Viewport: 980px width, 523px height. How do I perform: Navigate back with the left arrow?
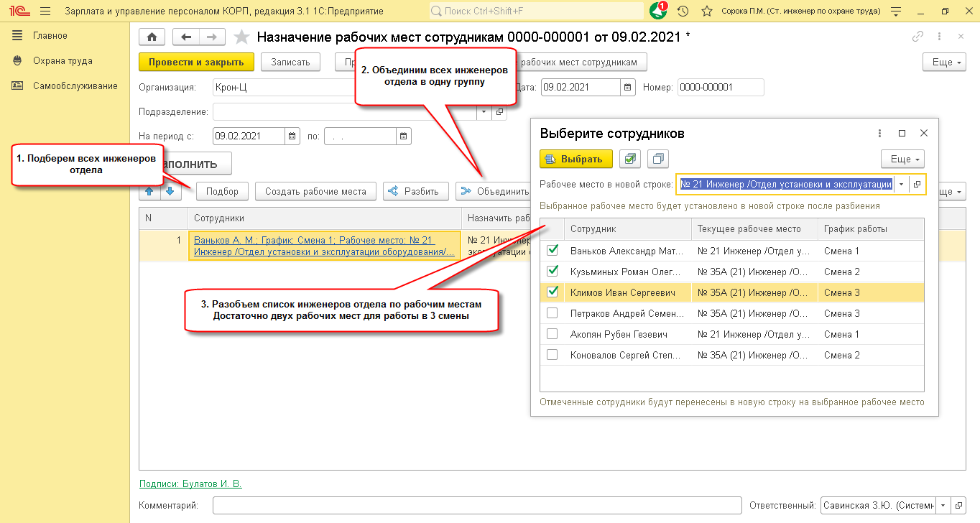[x=186, y=37]
